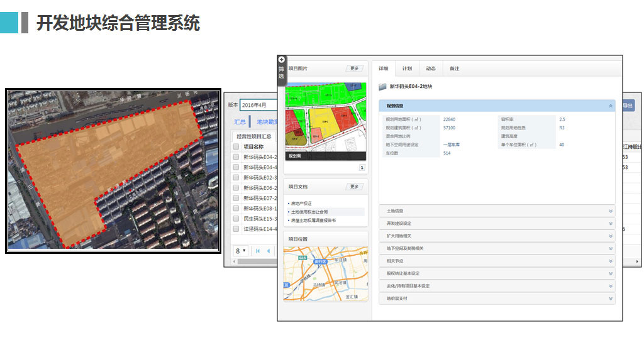This screenshot has height=340, width=644.
Task: Tick the checkbox for 民生码头E15-3 row
Action: (236, 219)
